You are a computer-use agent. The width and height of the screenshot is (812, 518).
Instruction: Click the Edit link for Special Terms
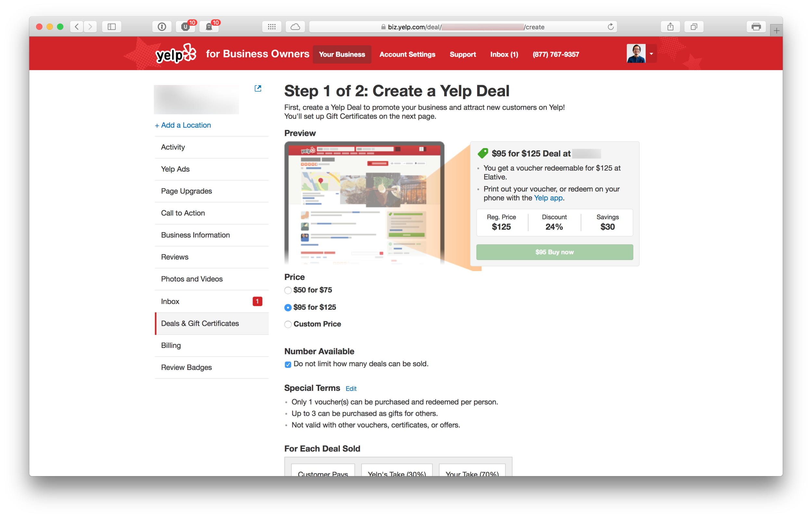tap(351, 388)
